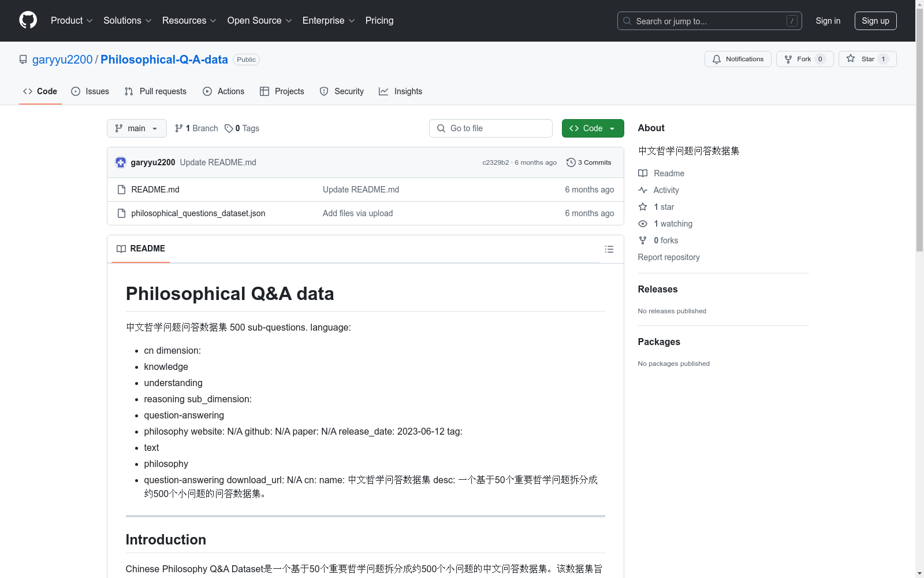The height and width of the screenshot is (578, 924).
Task: Click the README tab header
Action: point(141,249)
